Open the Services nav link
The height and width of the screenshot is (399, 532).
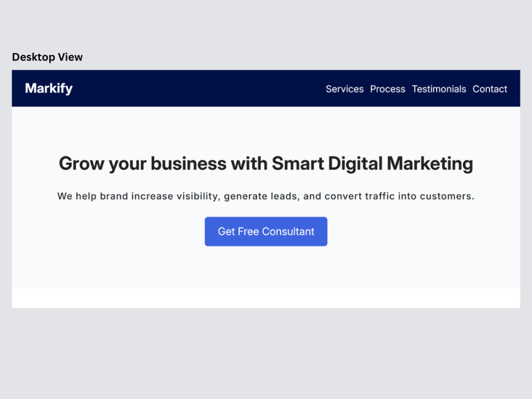344,89
